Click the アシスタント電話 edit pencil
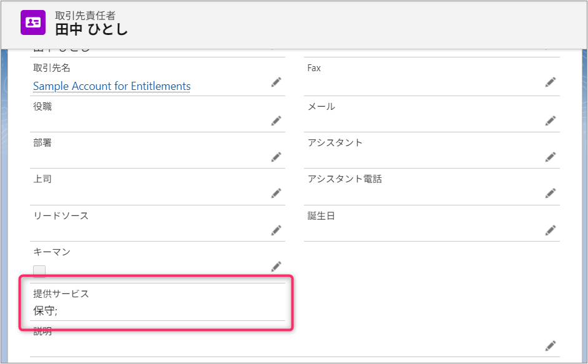Viewport: 588px width, 364px height. point(550,193)
